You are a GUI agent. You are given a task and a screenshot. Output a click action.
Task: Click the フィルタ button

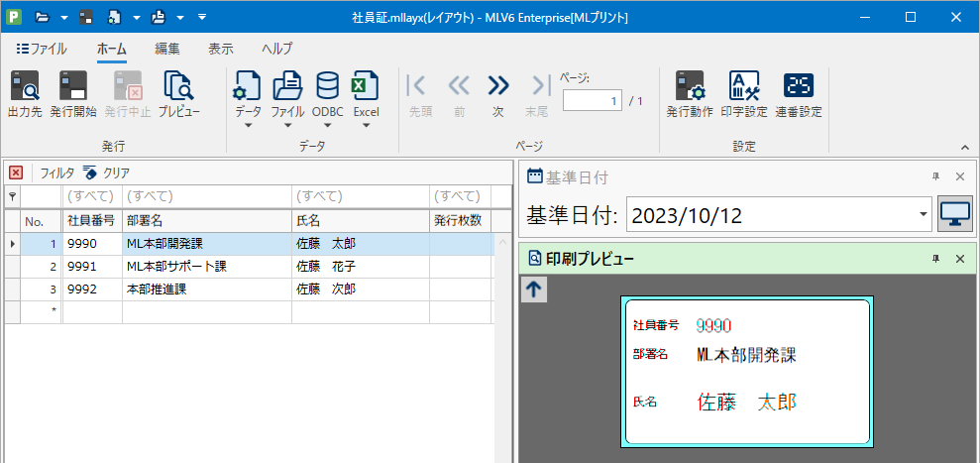pos(56,173)
